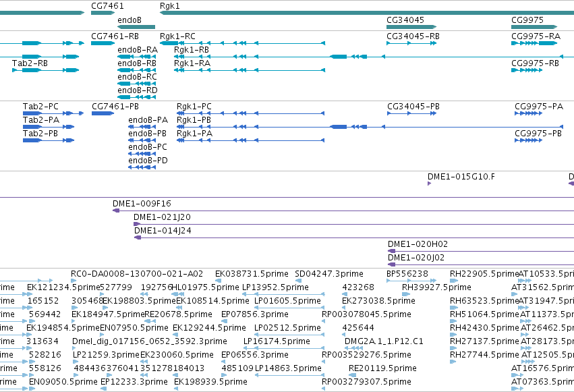Click the endoB-RA transcript
Viewport: 574px width, 392px height.
(136, 57)
